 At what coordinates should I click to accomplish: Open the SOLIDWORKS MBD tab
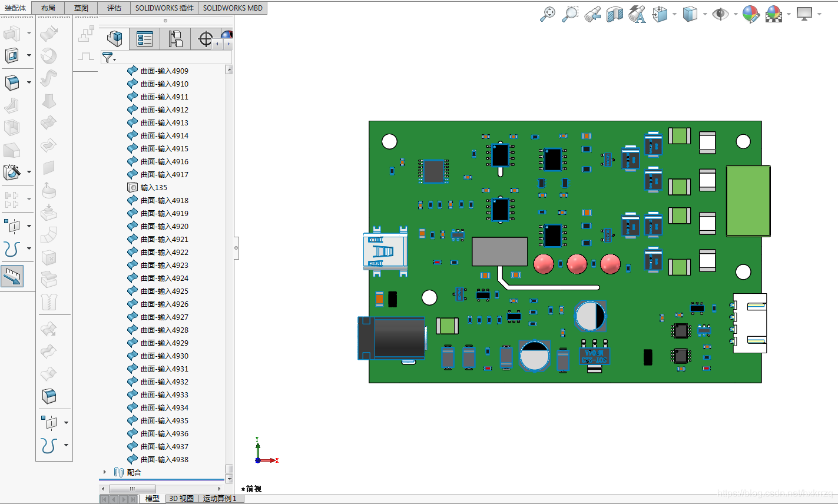[233, 8]
